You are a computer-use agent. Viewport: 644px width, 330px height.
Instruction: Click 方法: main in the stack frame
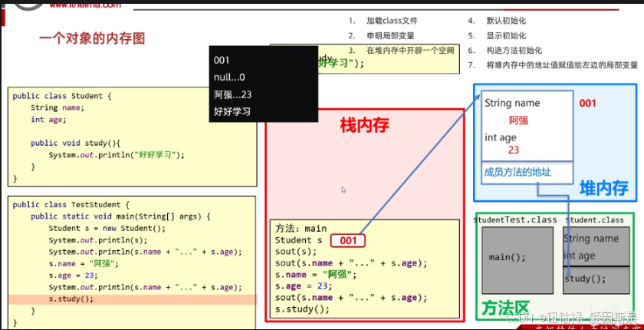[x=301, y=229]
